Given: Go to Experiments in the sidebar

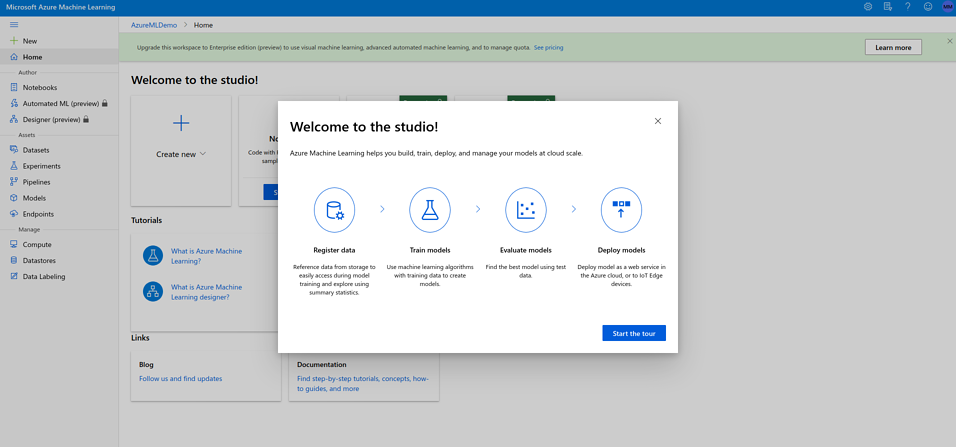Looking at the screenshot, I should coord(41,166).
